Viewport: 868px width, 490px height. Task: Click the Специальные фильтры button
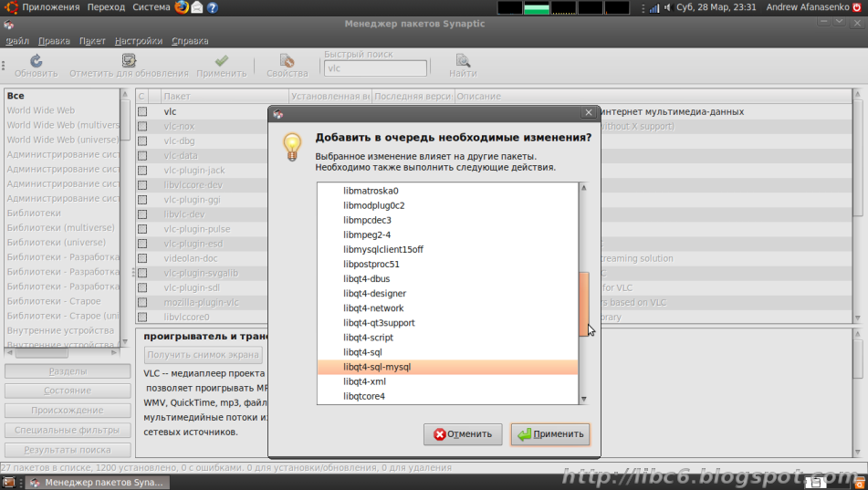[x=68, y=430]
